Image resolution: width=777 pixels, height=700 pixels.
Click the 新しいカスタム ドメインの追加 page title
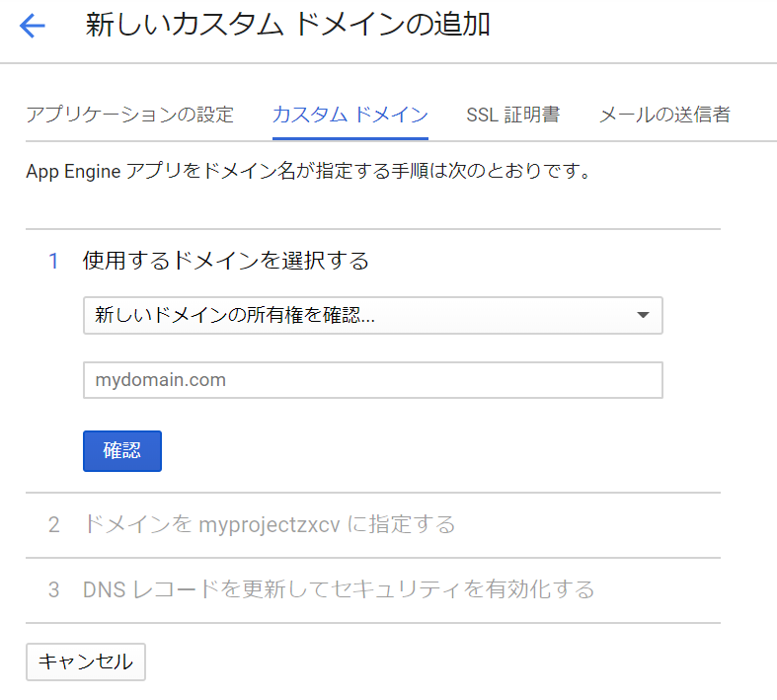point(288,26)
